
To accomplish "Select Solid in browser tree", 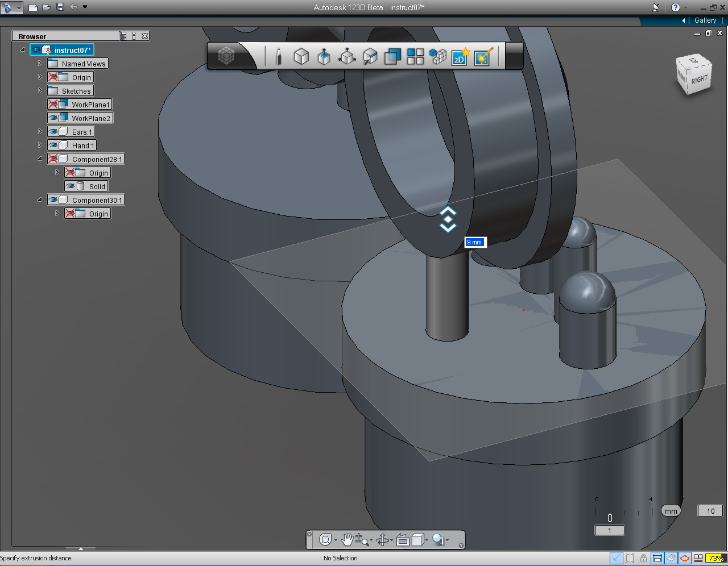I will (97, 186).
